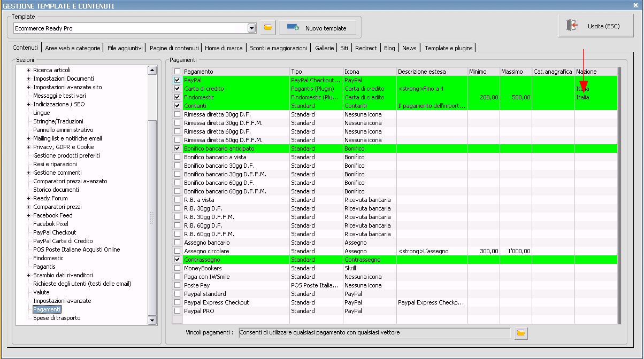Click the Pagamento column header
This screenshot has width=644, height=359.
point(236,72)
